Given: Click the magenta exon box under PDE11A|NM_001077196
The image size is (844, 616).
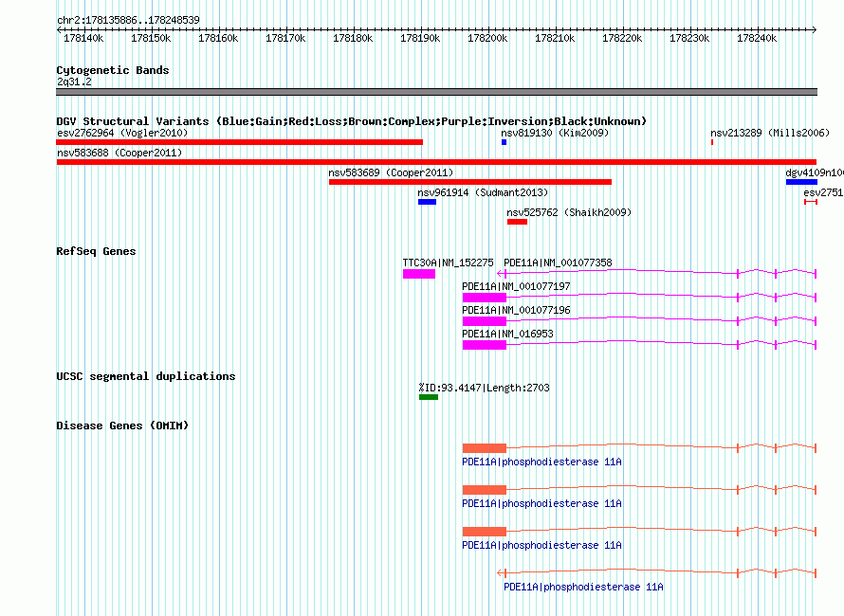Looking at the screenshot, I should [485, 321].
